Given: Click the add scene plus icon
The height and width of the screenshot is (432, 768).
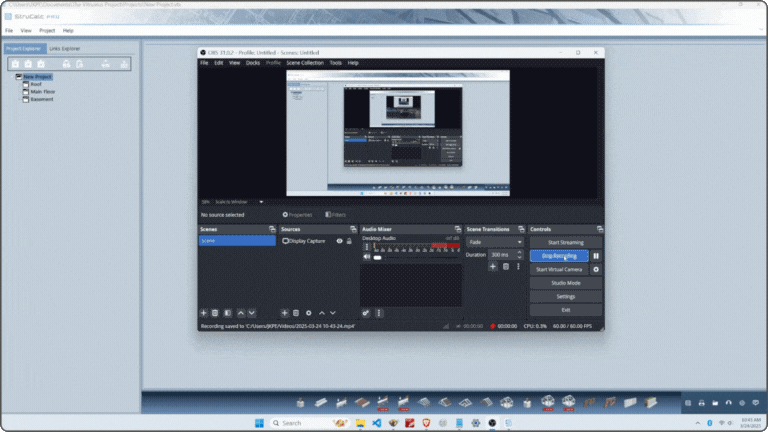Looking at the screenshot, I should 204,313.
